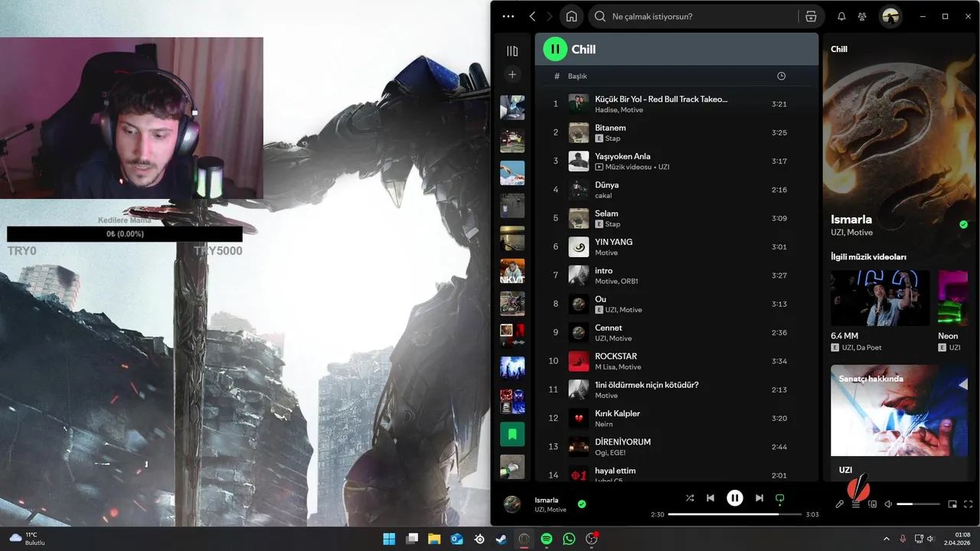Open Steam from the taskbar
This screenshot has height=551, width=980.
(x=501, y=539)
